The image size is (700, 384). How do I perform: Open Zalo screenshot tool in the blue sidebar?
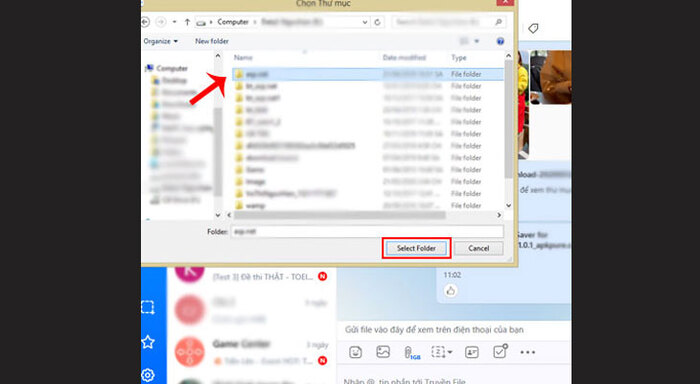pyautogui.click(x=148, y=308)
